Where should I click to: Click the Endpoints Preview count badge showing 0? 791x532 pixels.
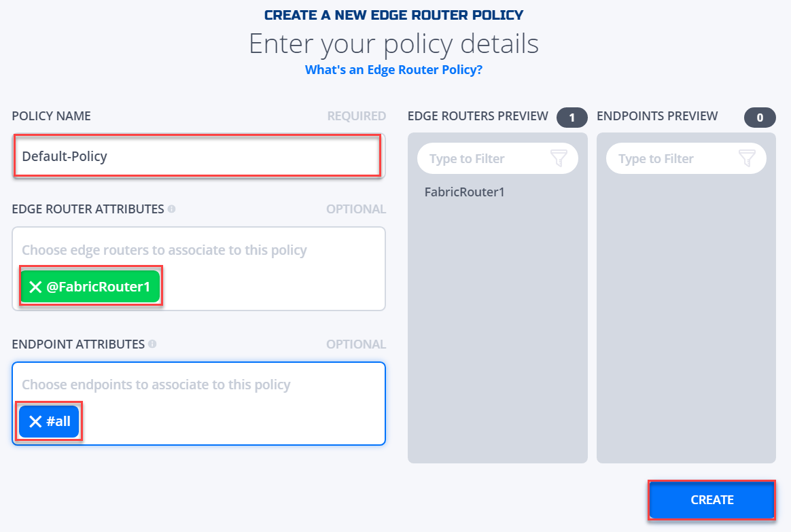[760, 118]
